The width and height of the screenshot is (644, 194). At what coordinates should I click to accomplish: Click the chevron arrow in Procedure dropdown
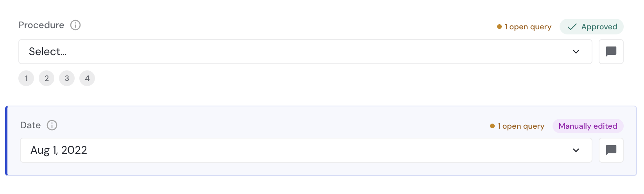[576, 52]
